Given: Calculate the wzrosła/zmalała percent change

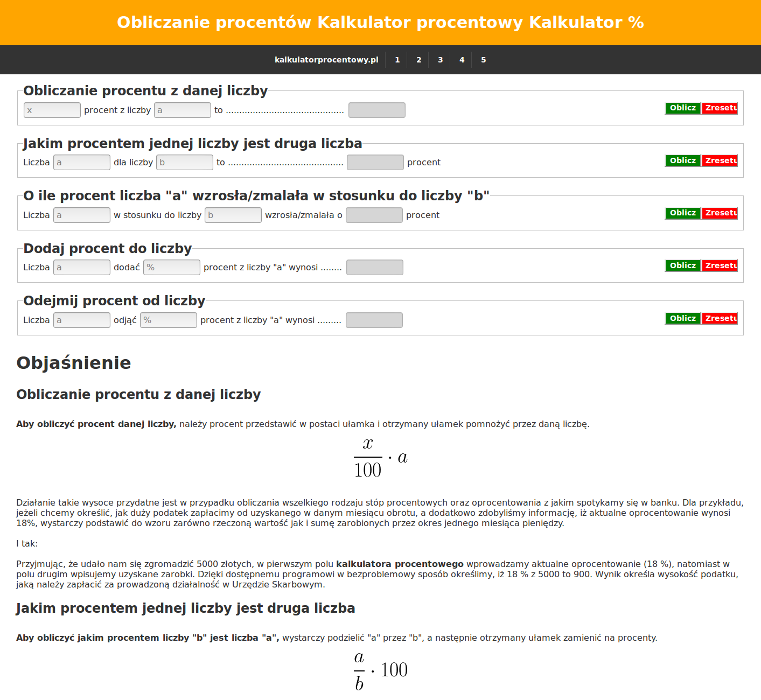Looking at the screenshot, I should pyautogui.click(x=683, y=213).
